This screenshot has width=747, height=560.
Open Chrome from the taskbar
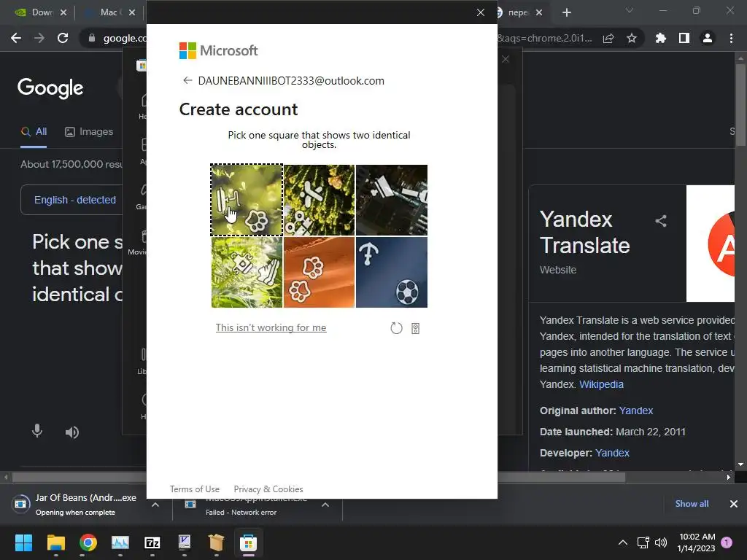[88, 542]
